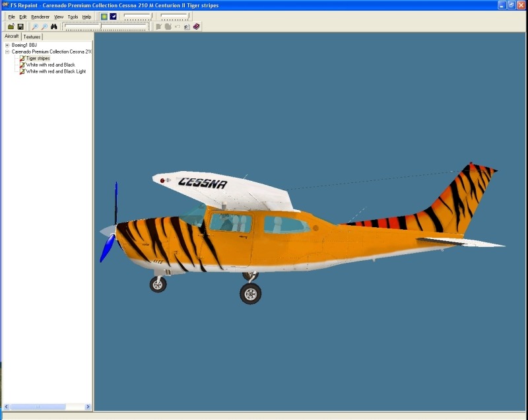
Task: Click the greyed-out undo arrow icon
Action: tap(178, 26)
